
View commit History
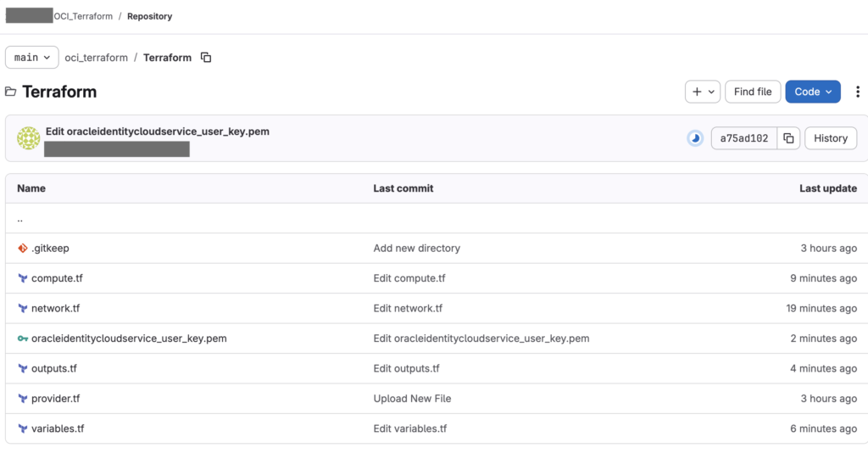point(830,138)
